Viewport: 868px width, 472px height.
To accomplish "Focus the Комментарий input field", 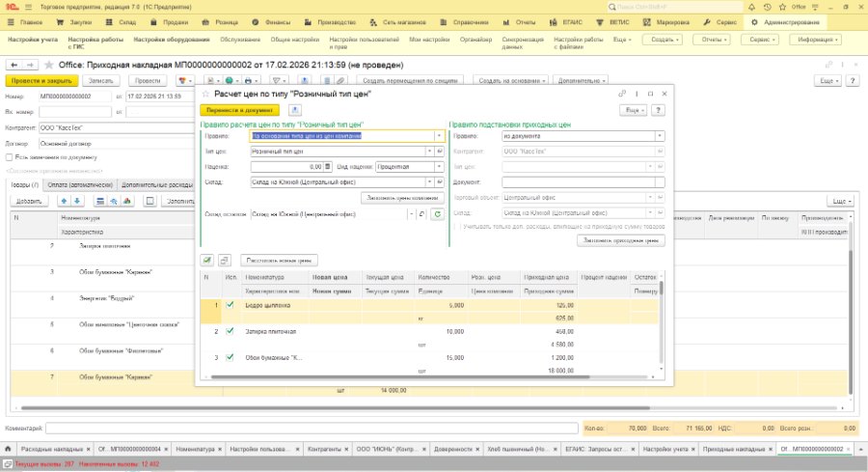I will 312,429.
